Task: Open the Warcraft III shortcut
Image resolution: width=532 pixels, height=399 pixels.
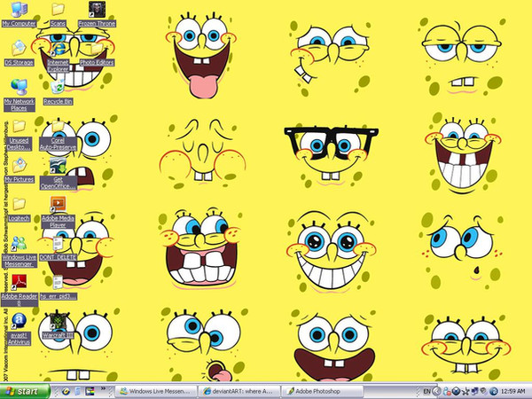Action: [x=57, y=321]
